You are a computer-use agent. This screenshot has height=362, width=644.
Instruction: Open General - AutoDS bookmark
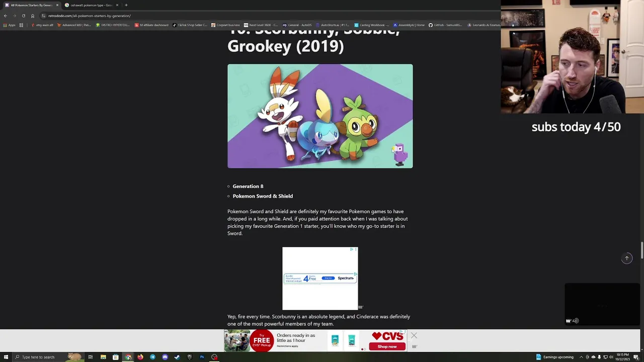[x=297, y=25]
